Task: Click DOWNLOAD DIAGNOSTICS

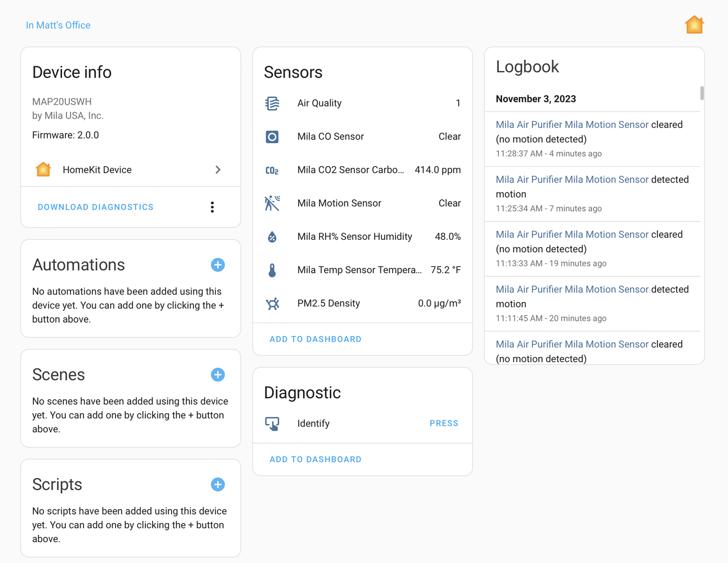Action: click(x=95, y=207)
